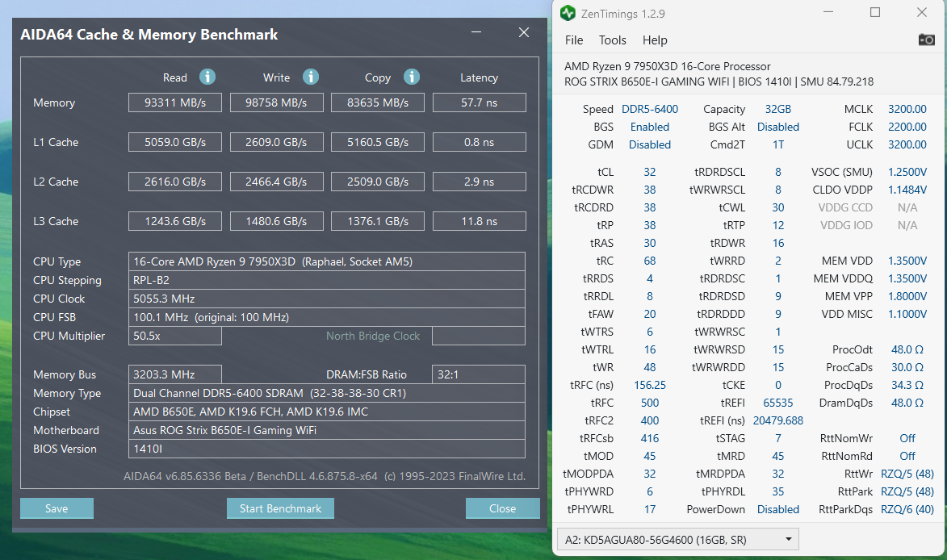The width and height of the screenshot is (947, 560).
Task: Click the Write info icon in AIDA64
Action: pyautogui.click(x=311, y=77)
